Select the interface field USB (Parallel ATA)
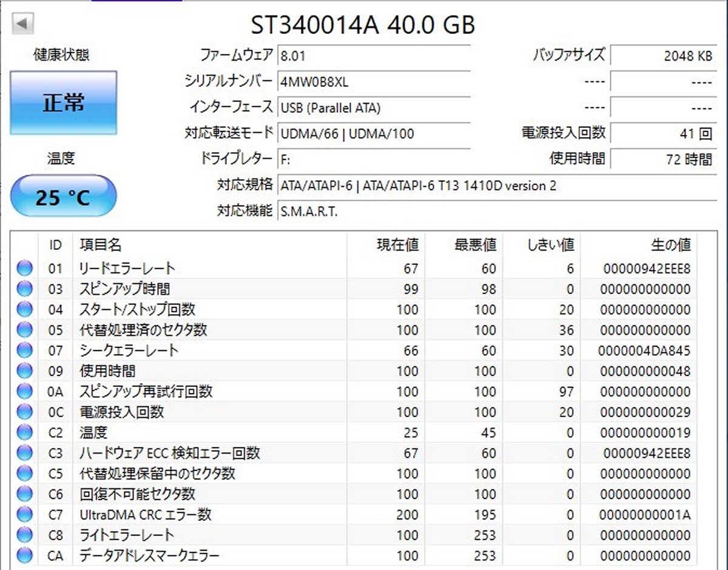The height and width of the screenshot is (570, 728). point(374,107)
